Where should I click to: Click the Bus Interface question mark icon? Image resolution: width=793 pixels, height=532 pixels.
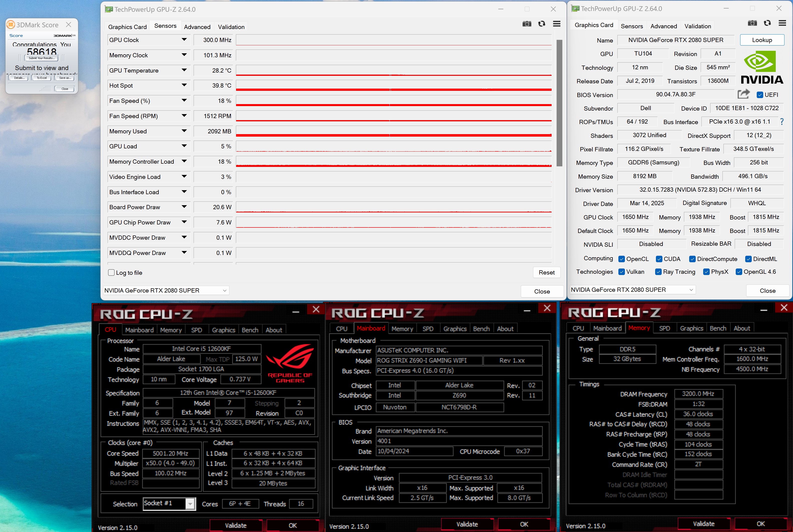coord(782,121)
